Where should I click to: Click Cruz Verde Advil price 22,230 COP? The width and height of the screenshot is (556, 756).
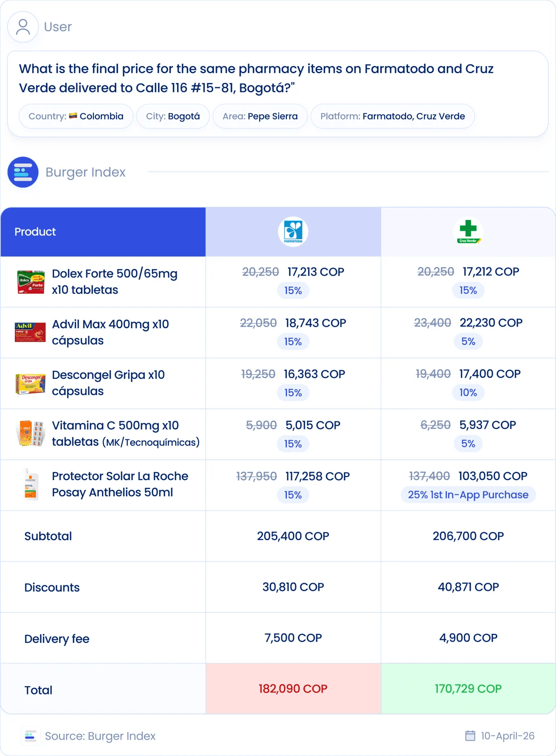491,323
